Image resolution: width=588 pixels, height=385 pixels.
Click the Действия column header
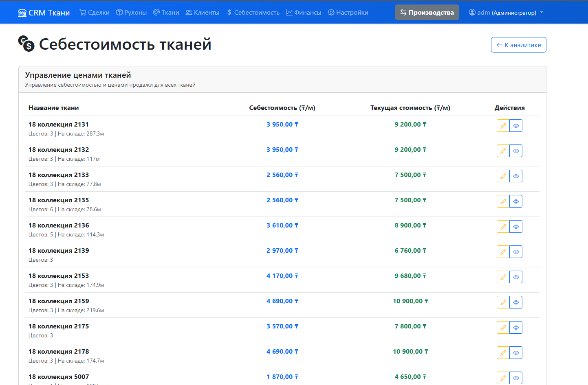pyautogui.click(x=510, y=108)
